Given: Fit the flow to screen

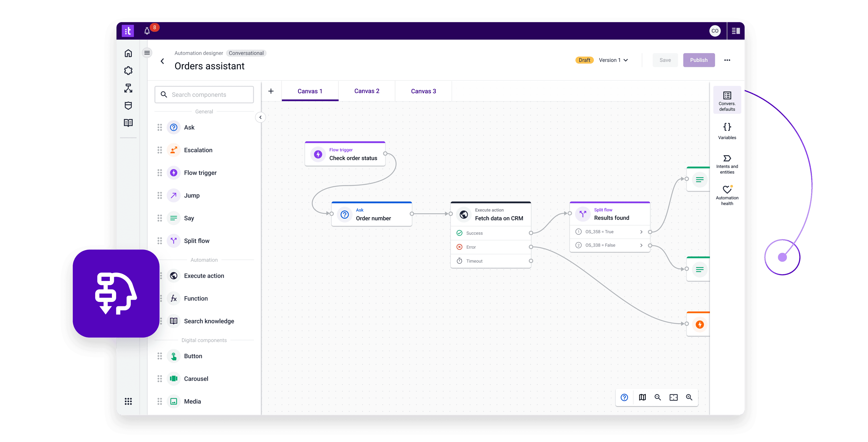Looking at the screenshot, I should pos(673,397).
